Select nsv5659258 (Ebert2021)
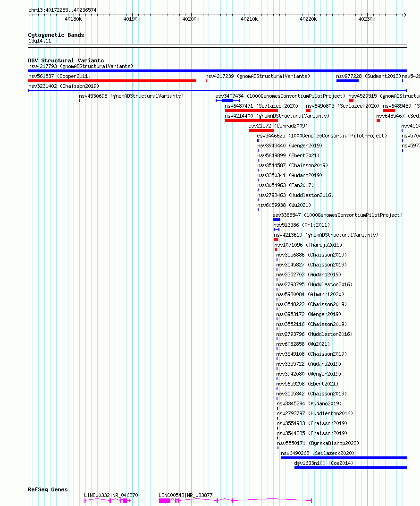Screen dimensions: 420x506 (307, 384)
